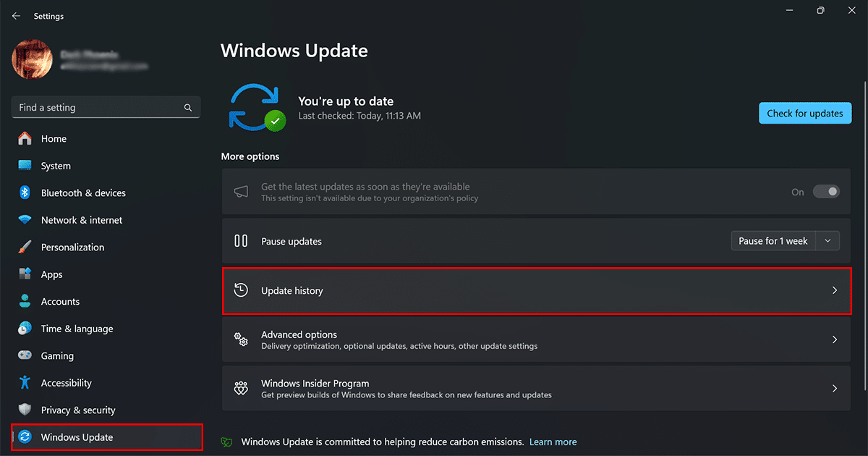Open the Learn more link
The image size is (868, 456).
553,442
